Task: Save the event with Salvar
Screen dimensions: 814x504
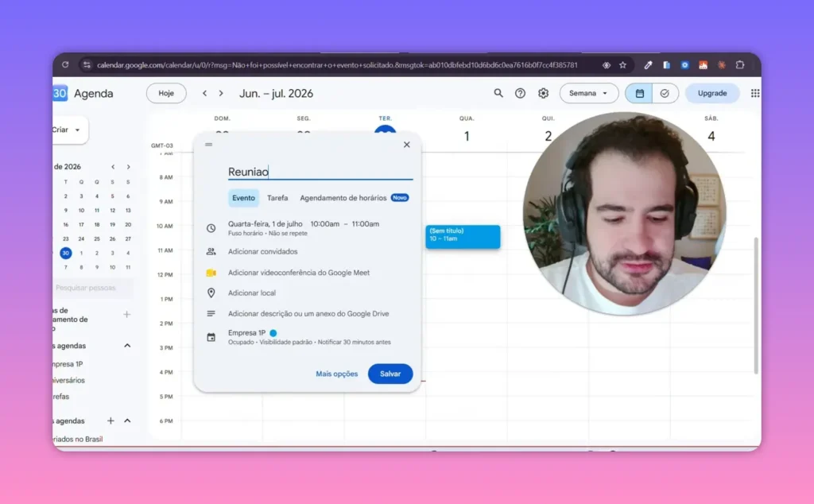Action: tap(390, 374)
